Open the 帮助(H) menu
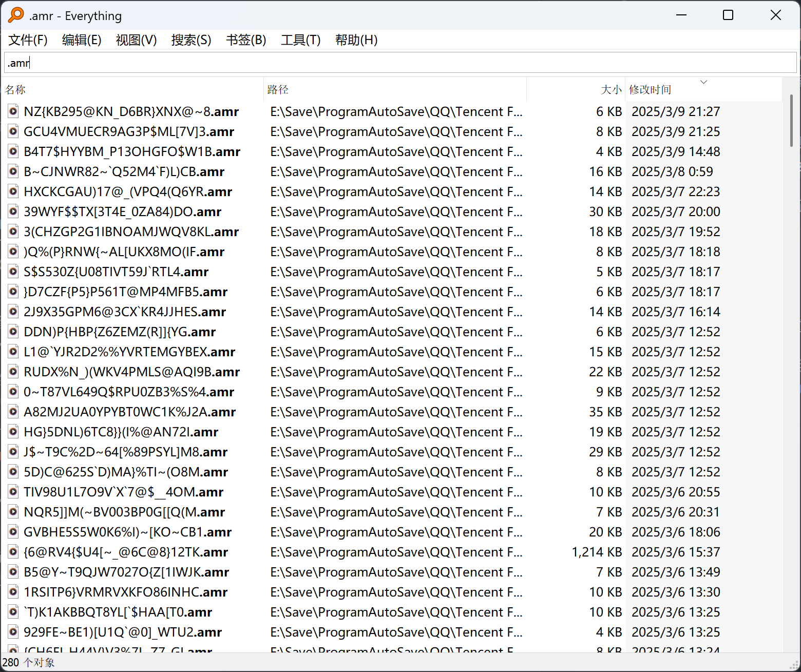 [356, 40]
